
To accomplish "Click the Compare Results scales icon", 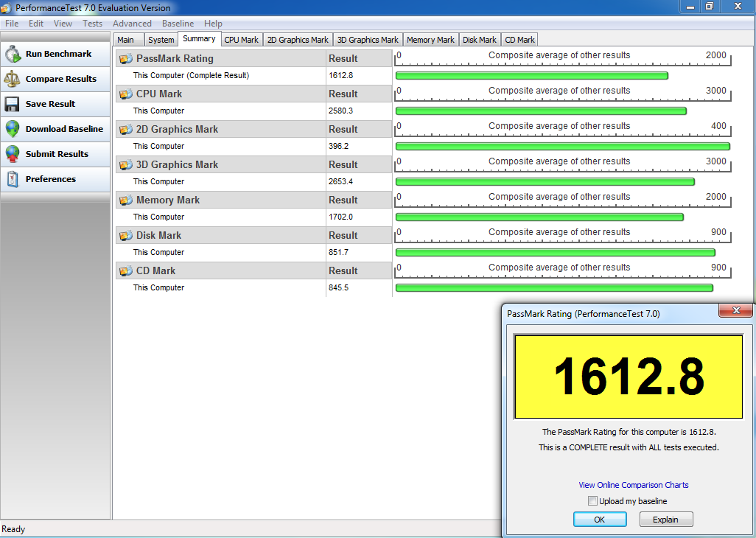I will pos(13,79).
